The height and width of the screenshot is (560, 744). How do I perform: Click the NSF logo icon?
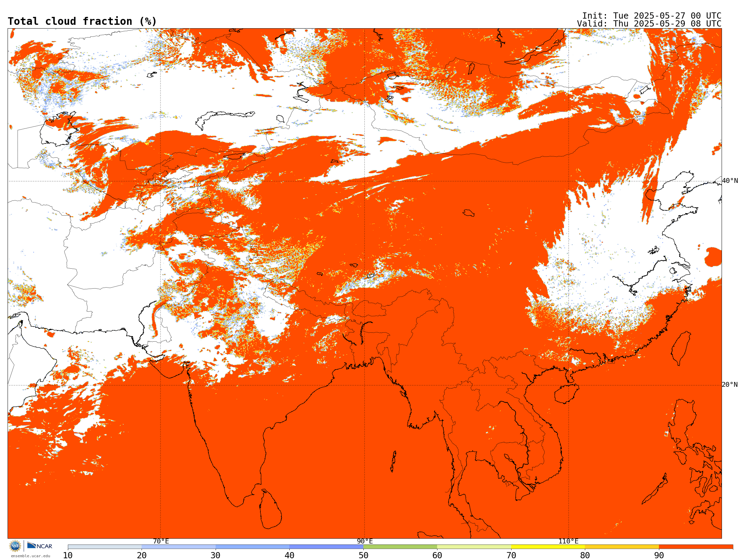coord(15,546)
